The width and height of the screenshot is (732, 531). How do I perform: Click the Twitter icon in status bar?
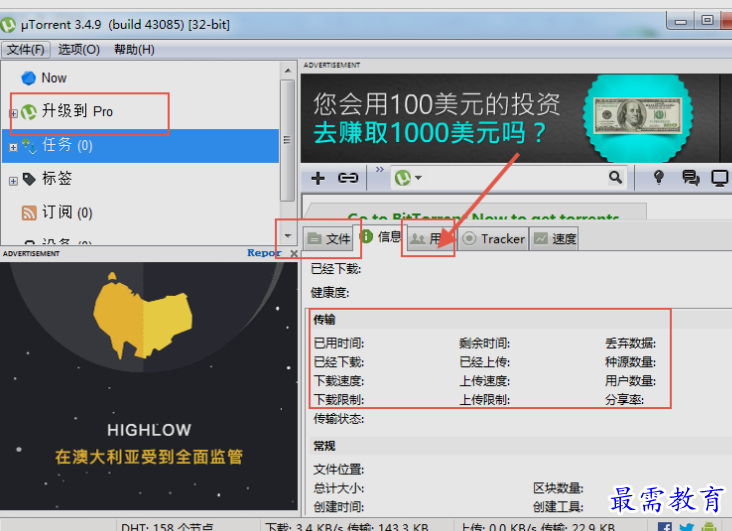pos(686,527)
